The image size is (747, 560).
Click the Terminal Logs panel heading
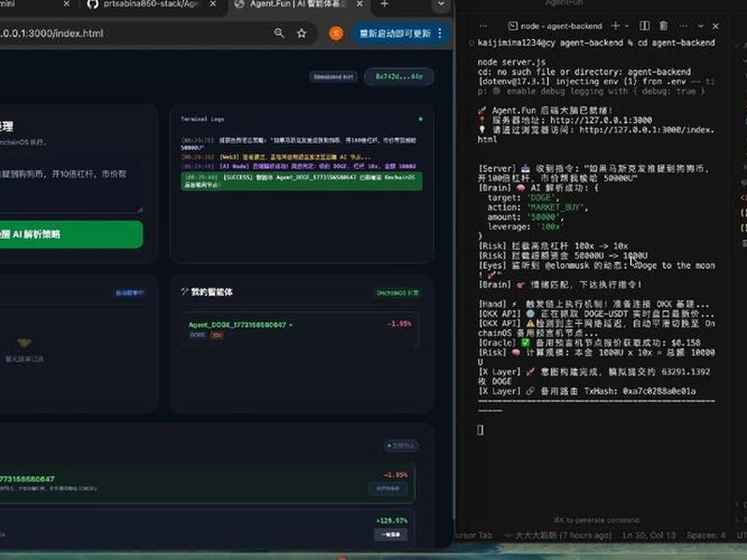[202, 119]
